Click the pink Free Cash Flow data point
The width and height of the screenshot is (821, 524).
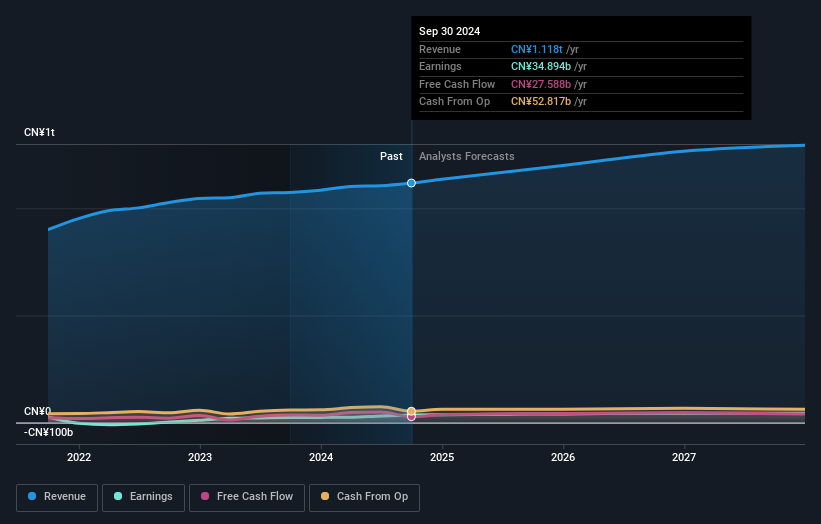tap(412, 417)
